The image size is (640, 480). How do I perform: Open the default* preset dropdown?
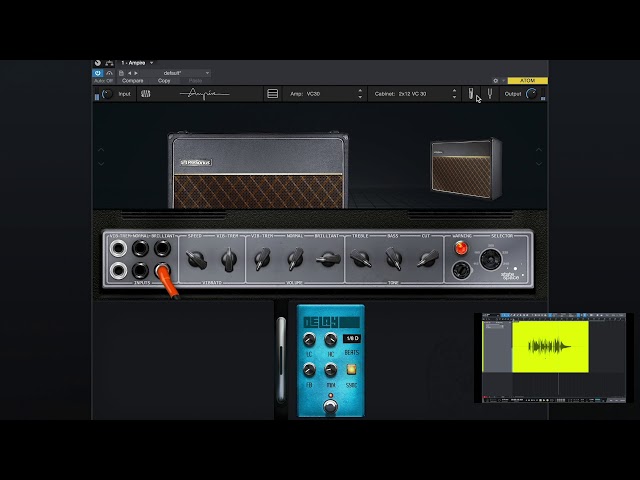(176, 73)
